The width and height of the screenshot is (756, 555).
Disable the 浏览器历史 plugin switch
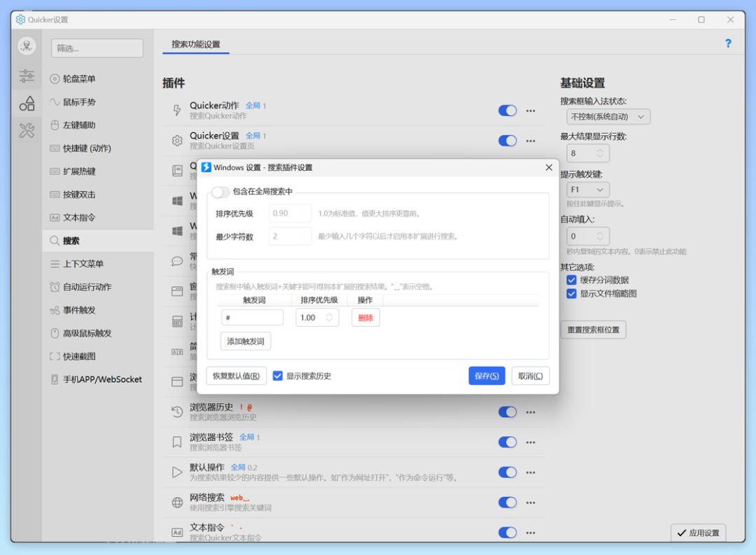(x=507, y=412)
